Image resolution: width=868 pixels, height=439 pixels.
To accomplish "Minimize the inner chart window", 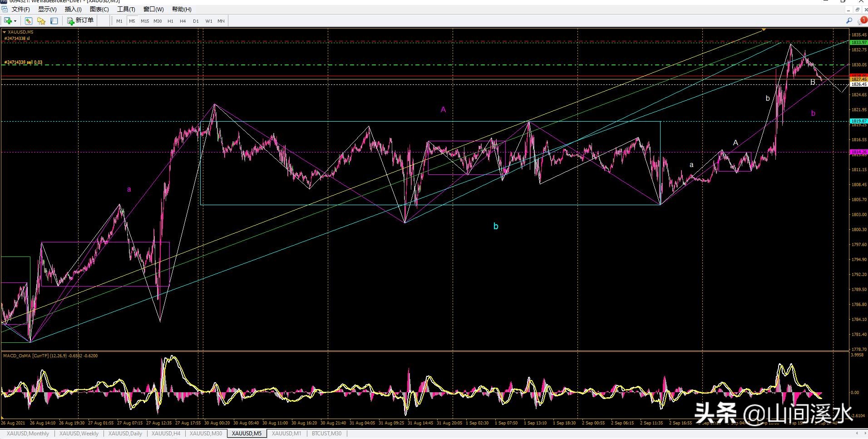I will (848, 10).
